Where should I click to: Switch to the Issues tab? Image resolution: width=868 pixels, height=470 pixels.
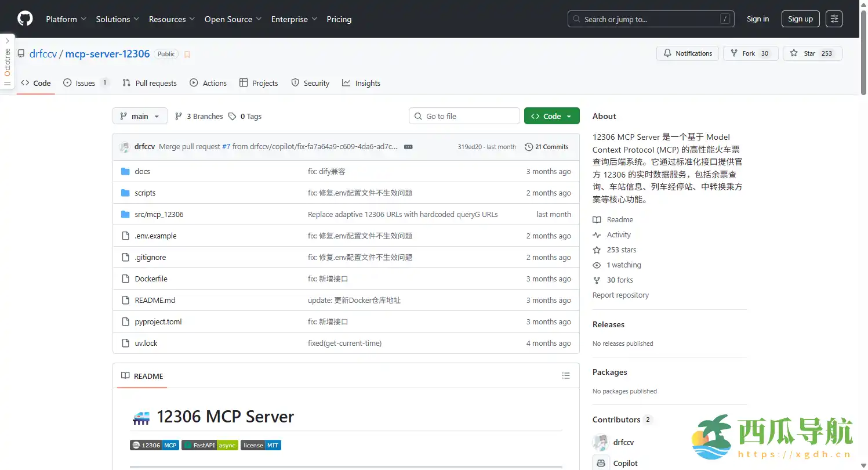click(x=85, y=83)
